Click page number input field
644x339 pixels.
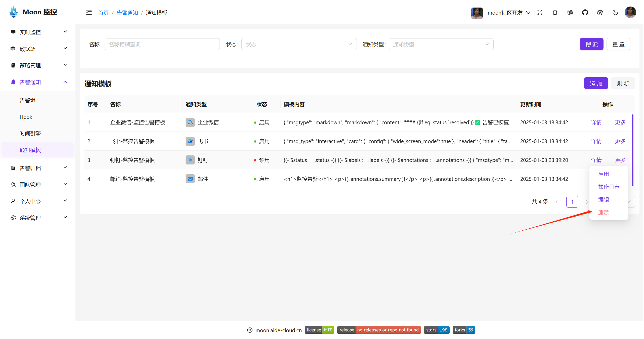(x=572, y=201)
